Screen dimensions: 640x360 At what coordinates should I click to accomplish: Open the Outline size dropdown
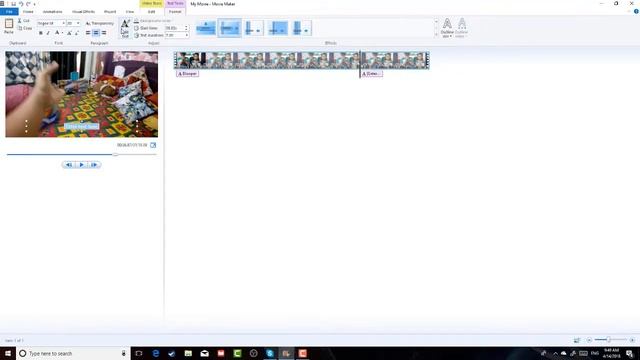click(447, 28)
